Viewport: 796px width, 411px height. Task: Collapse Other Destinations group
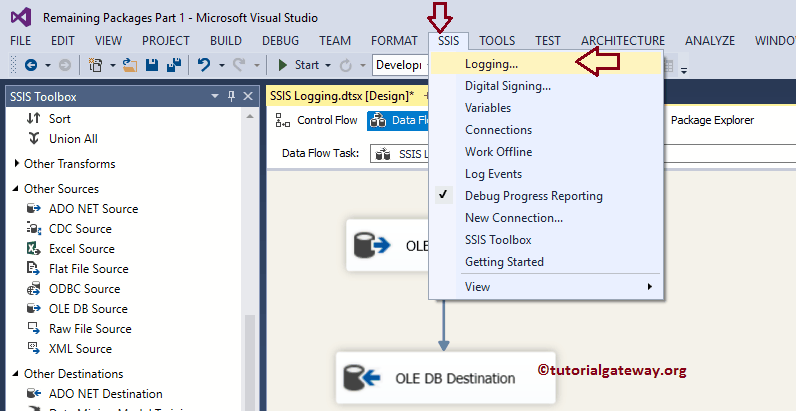pyautogui.click(x=17, y=374)
